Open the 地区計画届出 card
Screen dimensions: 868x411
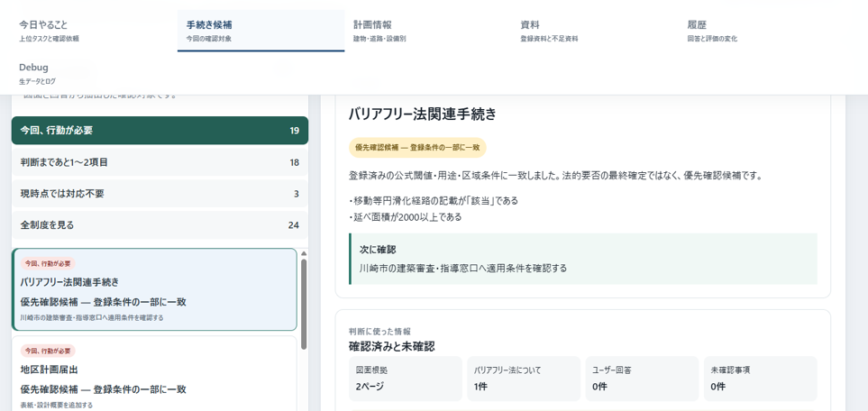(154, 374)
